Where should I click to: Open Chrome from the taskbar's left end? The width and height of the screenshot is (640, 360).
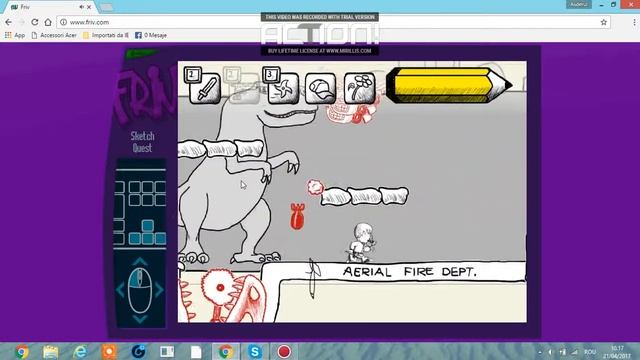click(x=21, y=351)
